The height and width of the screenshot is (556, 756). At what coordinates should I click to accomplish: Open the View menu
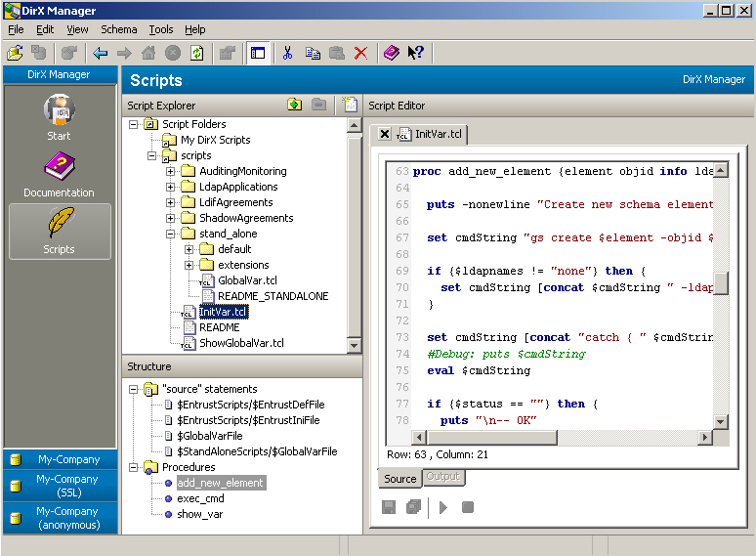[77, 29]
